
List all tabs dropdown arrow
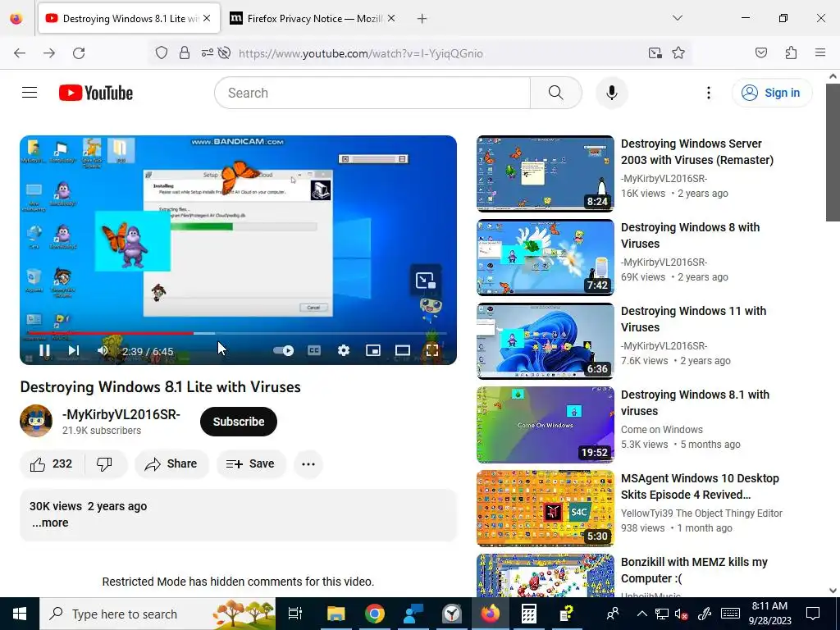coord(677,18)
